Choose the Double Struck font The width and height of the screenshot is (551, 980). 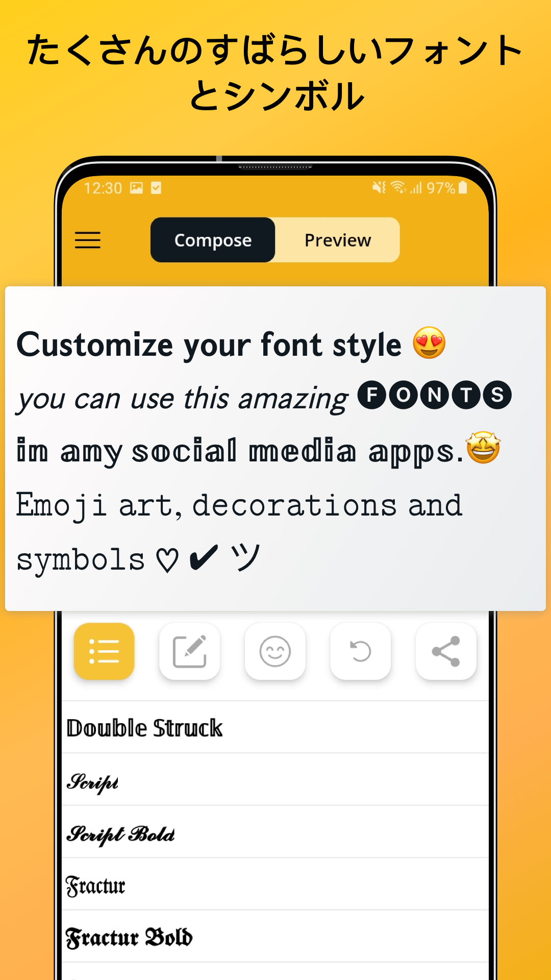point(275,727)
